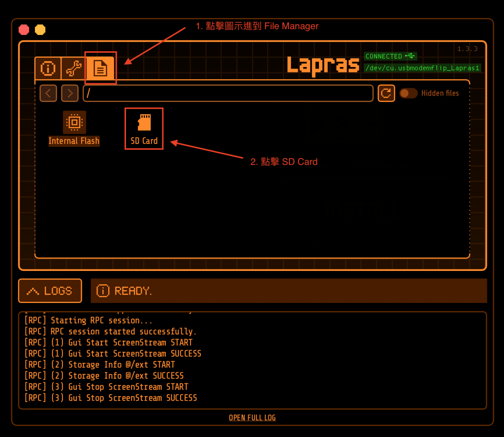
Task: Click the CONNECTED status badge
Action: click(390, 56)
